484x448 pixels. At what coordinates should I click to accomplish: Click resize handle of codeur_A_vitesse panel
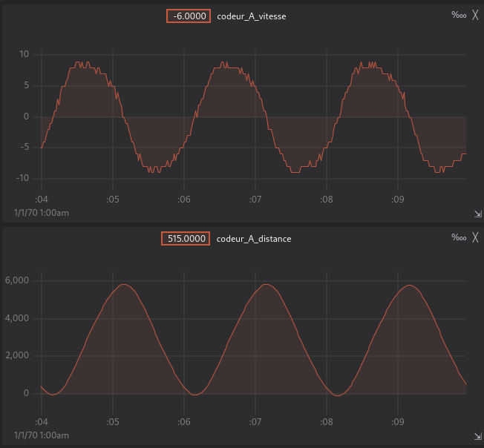tap(477, 214)
